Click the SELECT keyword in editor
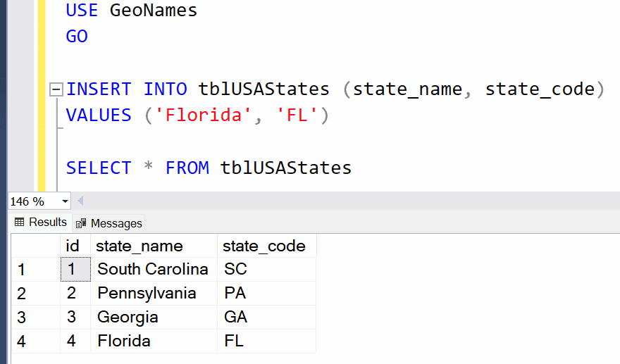620x364 pixels. click(99, 168)
